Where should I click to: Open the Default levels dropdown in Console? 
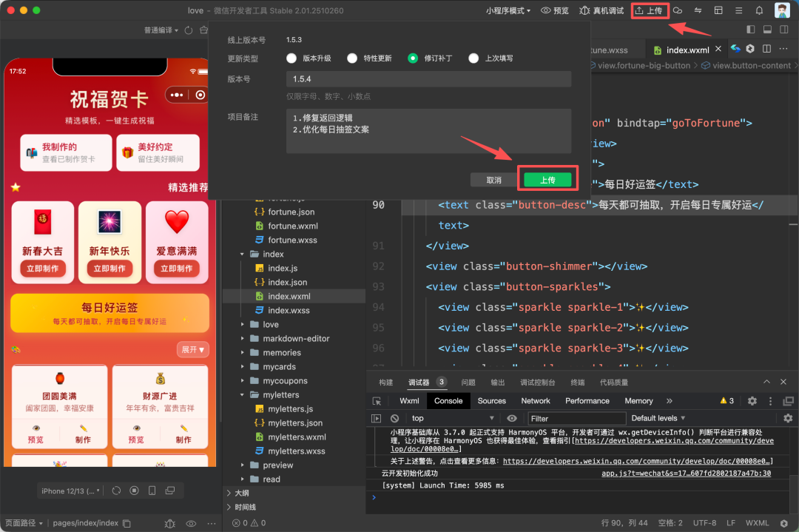click(x=657, y=418)
